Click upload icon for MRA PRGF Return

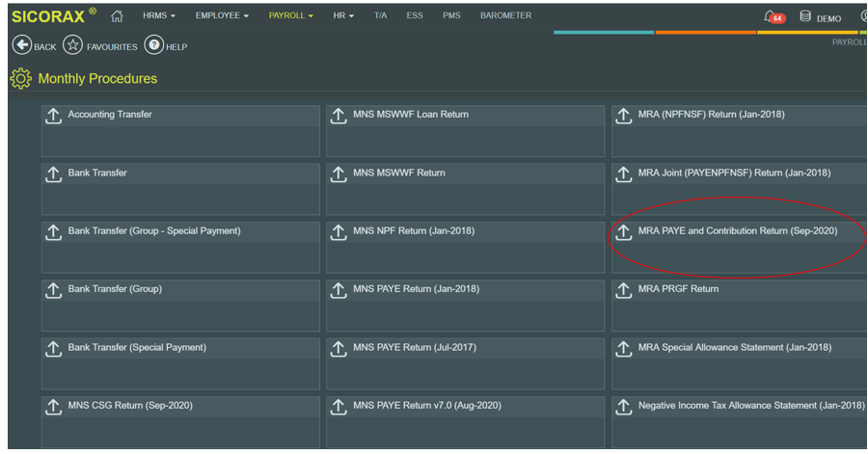click(623, 290)
